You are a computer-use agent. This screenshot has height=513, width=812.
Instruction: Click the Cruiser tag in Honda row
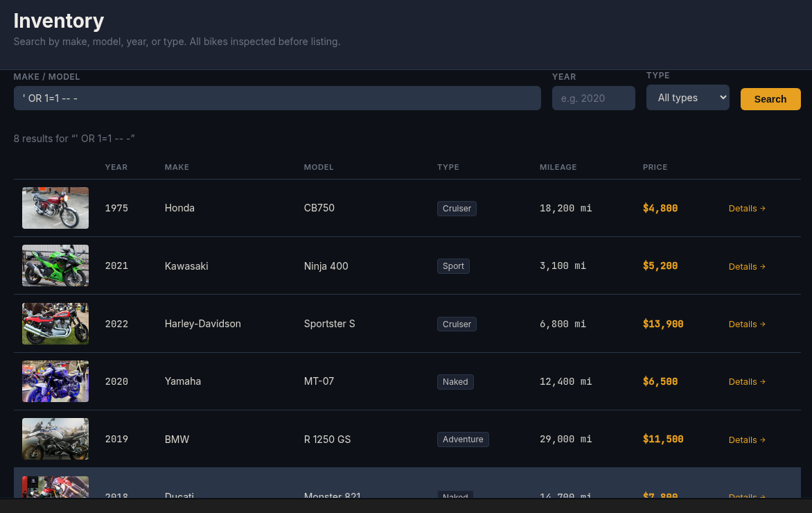tap(457, 208)
